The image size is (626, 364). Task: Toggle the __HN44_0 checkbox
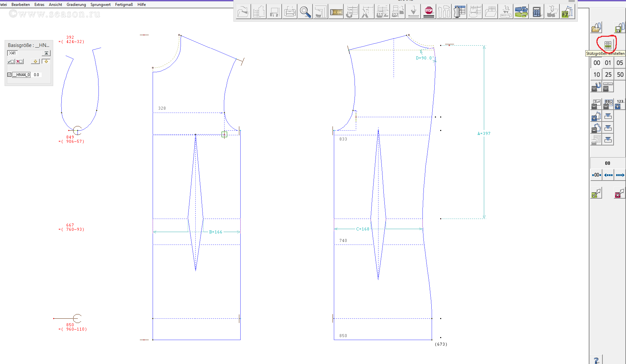(10, 75)
